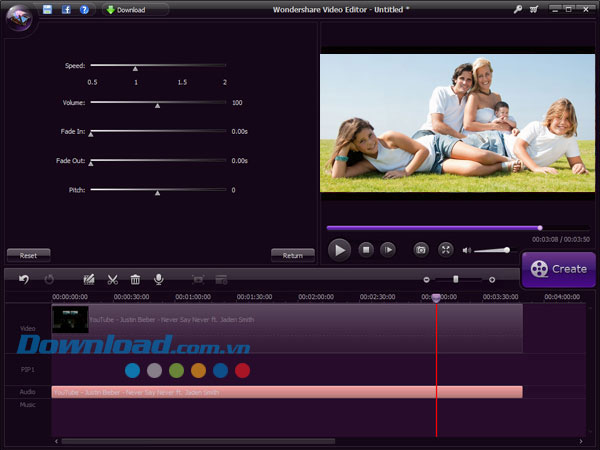Start voiceover with the microphone icon

(158, 279)
